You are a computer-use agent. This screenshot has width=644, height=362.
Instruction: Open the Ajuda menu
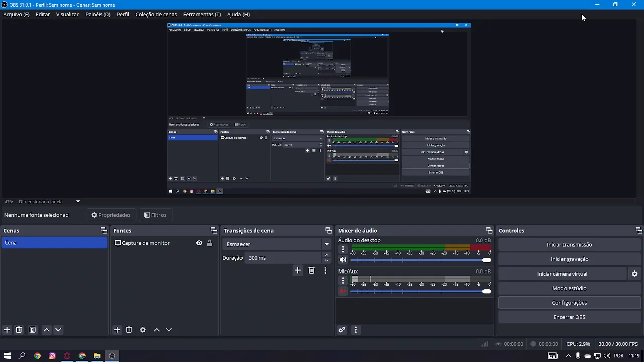pos(238,14)
